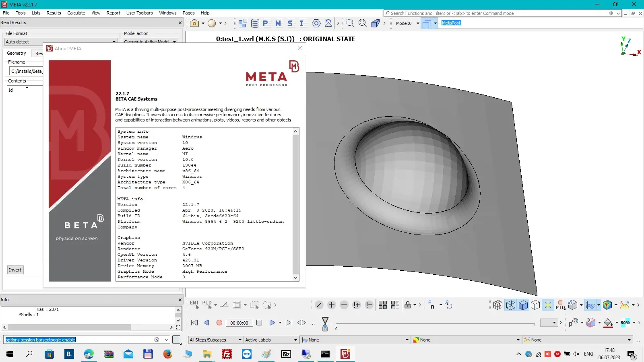Select the ENT pick mode icon

coord(194,304)
